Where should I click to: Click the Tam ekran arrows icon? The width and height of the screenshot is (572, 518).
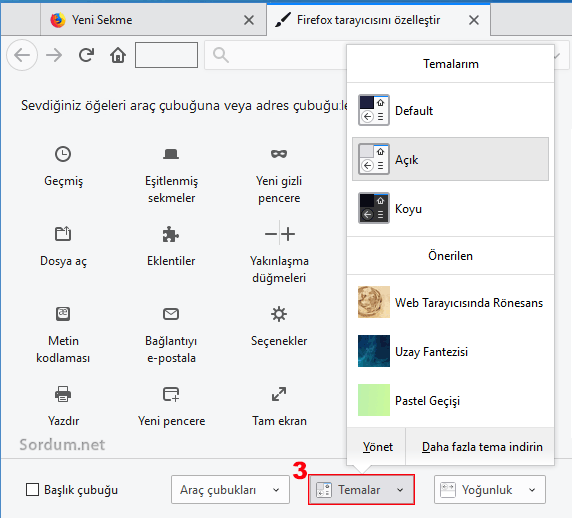click(x=279, y=394)
